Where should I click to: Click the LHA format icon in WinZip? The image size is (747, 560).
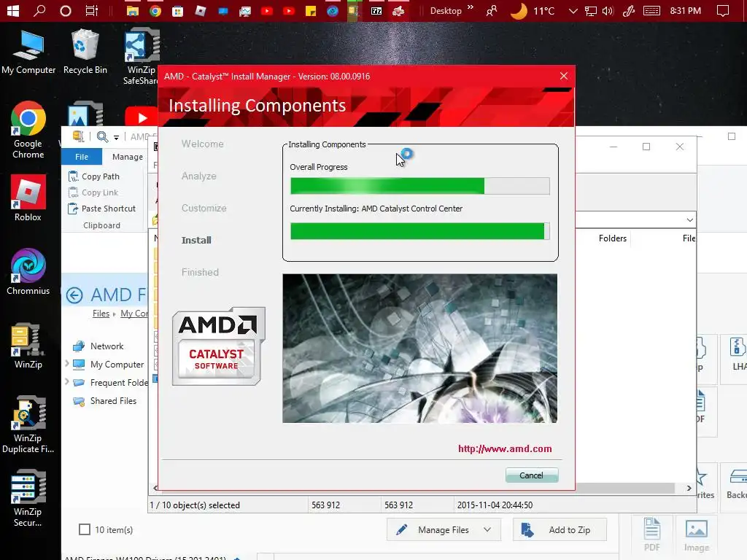738,355
